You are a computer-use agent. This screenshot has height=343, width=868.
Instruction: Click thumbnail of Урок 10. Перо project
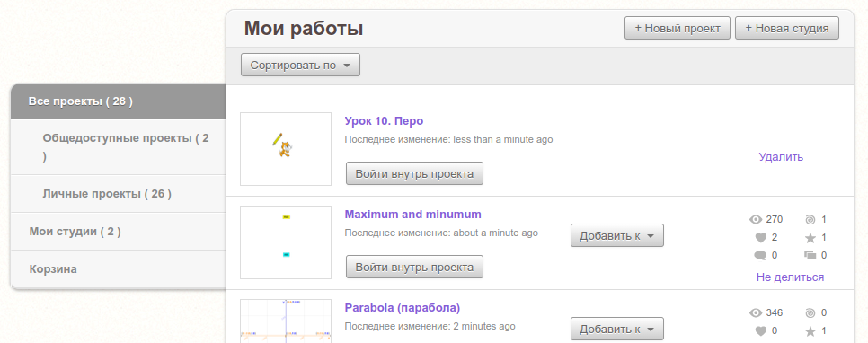(x=286, y=149)
